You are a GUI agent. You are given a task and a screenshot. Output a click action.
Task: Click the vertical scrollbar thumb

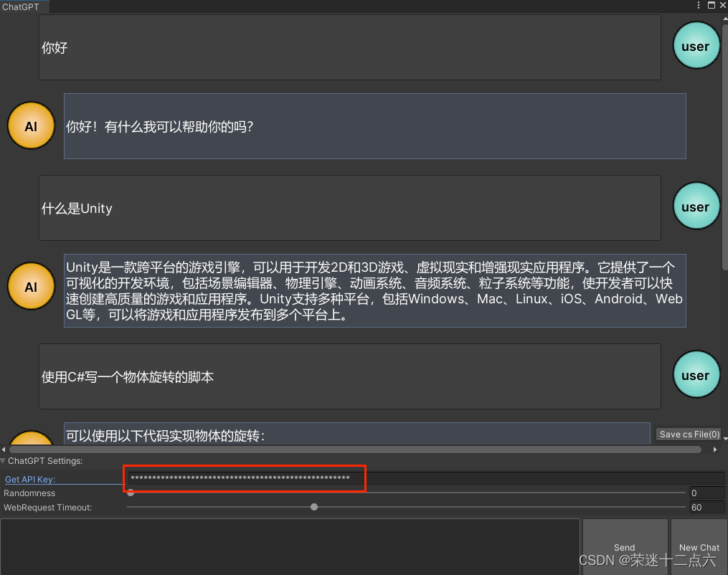coord(725,146)
